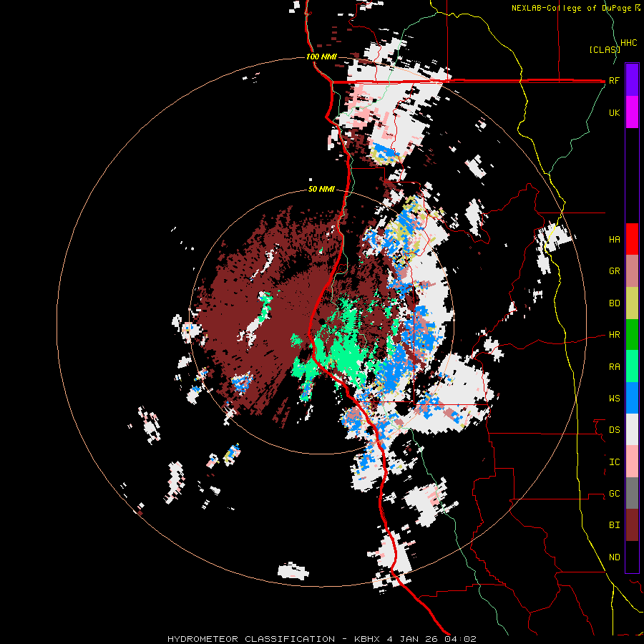The height and width of the screenshot is (644, 644).
Task: Click the BI legend label
Action: tap(614, 525)
